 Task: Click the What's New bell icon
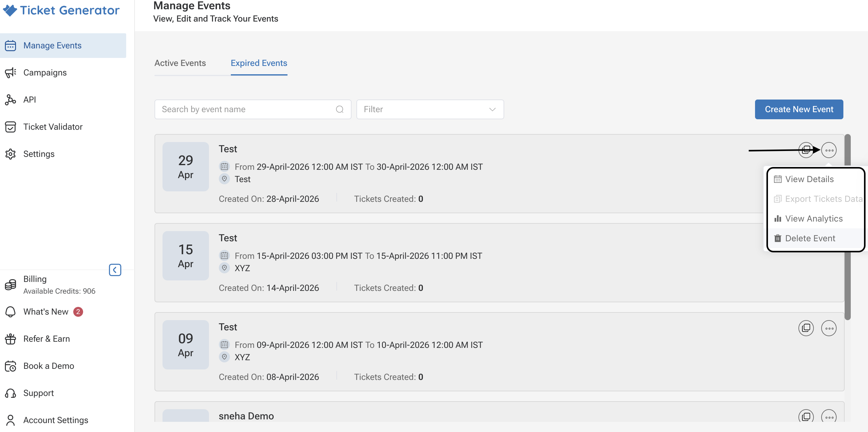(10, 312)
